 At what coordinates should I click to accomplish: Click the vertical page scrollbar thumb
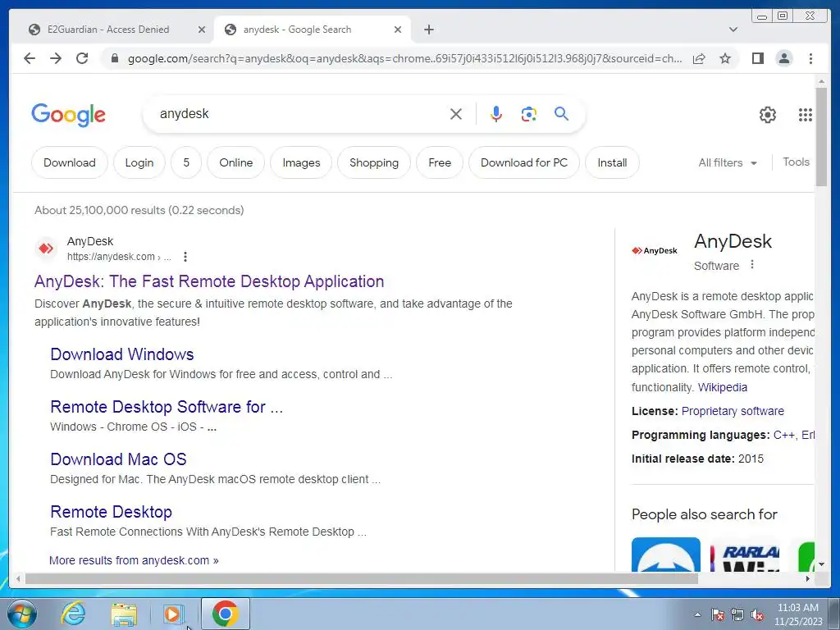click(x=821, y=137)
